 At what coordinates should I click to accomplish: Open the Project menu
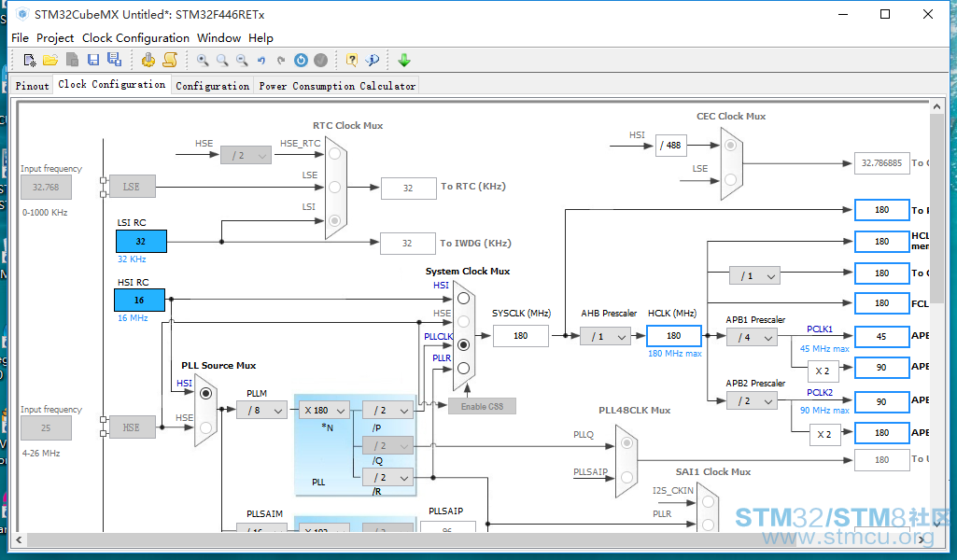point(55,38)
